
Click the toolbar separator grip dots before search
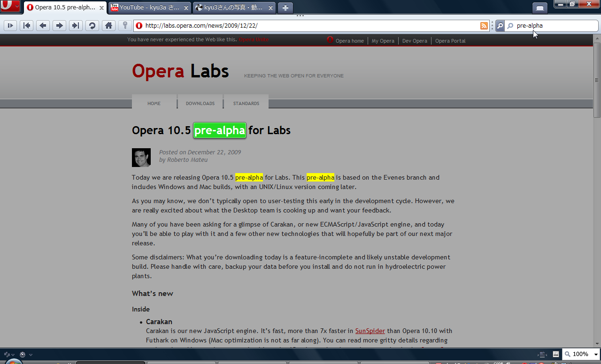492,26
